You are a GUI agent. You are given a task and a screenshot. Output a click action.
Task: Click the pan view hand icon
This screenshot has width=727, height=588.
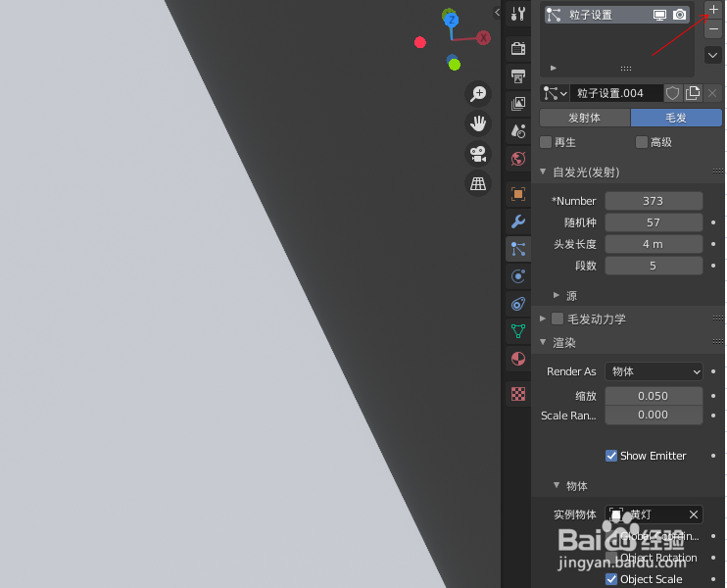point(478,123)
